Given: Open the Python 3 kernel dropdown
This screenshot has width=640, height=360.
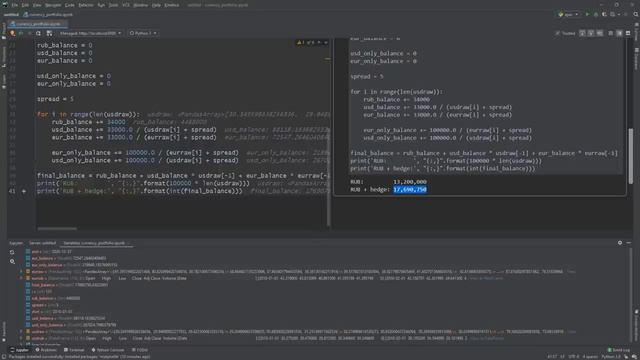Looking at the screenshot, I should 143,33.
